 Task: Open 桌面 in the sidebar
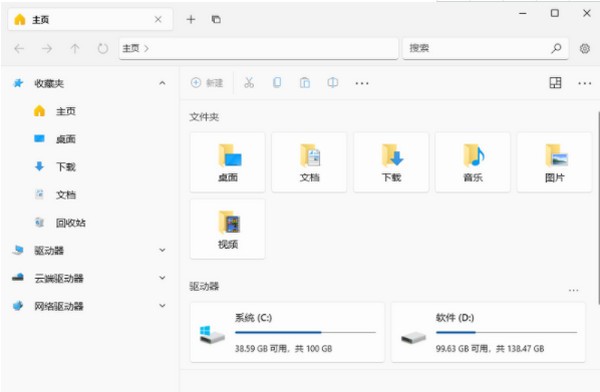point(66,139)
